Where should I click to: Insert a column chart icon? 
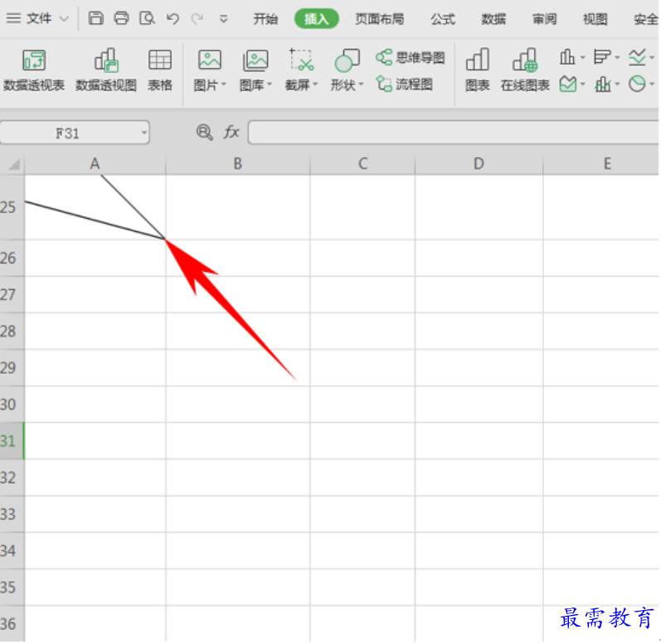coord(567,57)
